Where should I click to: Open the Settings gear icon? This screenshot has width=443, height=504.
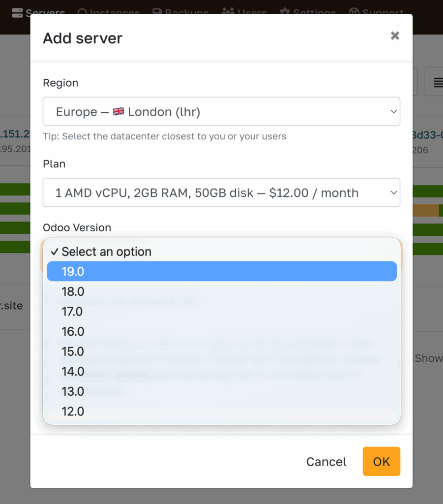pyautogui.click(x=286, y=11)
